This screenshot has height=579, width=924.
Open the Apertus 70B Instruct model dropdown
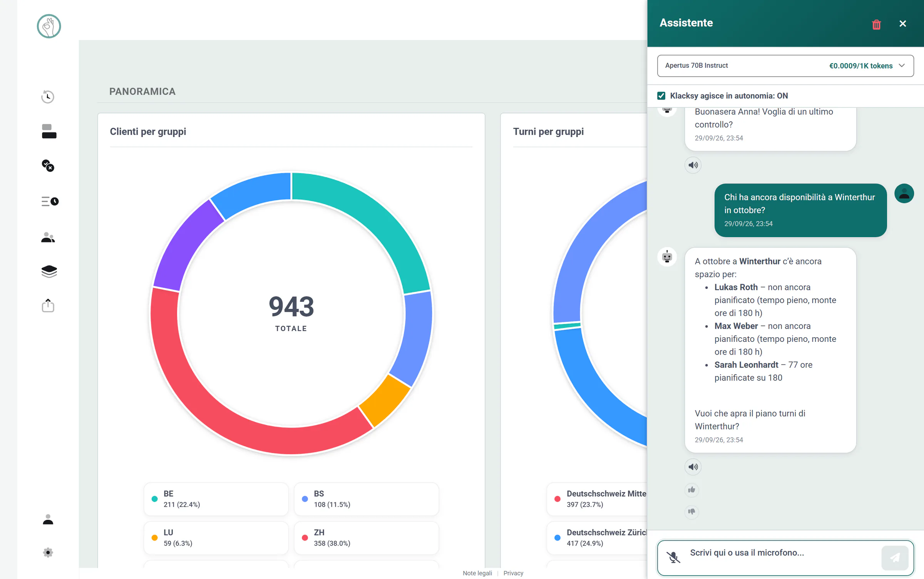(x=785, y=66)
